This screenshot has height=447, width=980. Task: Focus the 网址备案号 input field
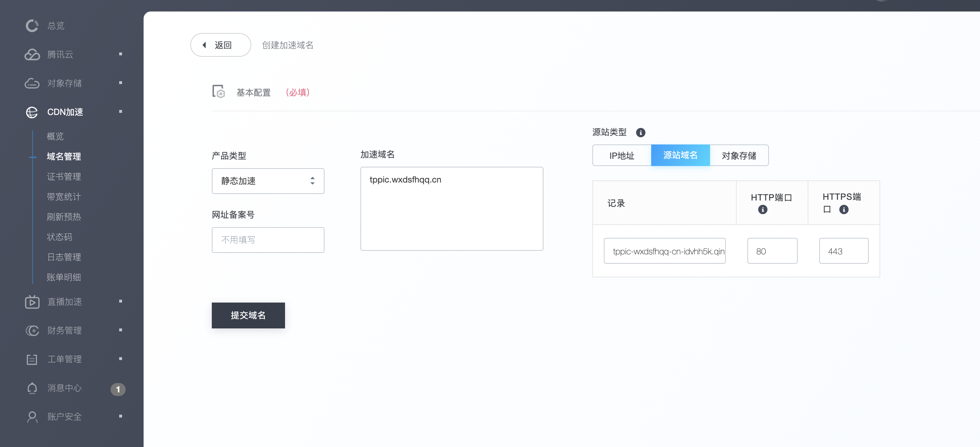[268, 240]
